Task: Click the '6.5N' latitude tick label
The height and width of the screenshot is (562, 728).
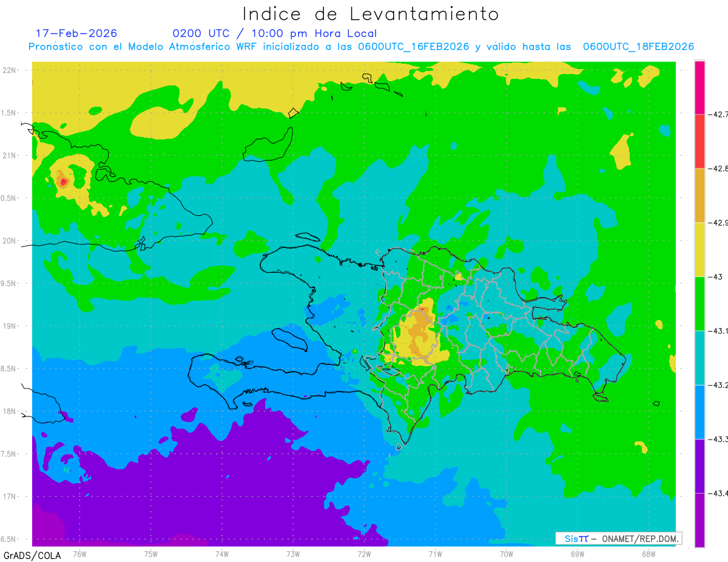Action: (9, 539)
